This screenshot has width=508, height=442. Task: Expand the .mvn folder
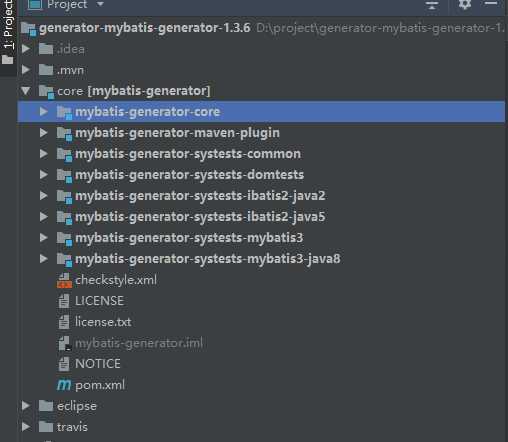[x=26, y=70]
